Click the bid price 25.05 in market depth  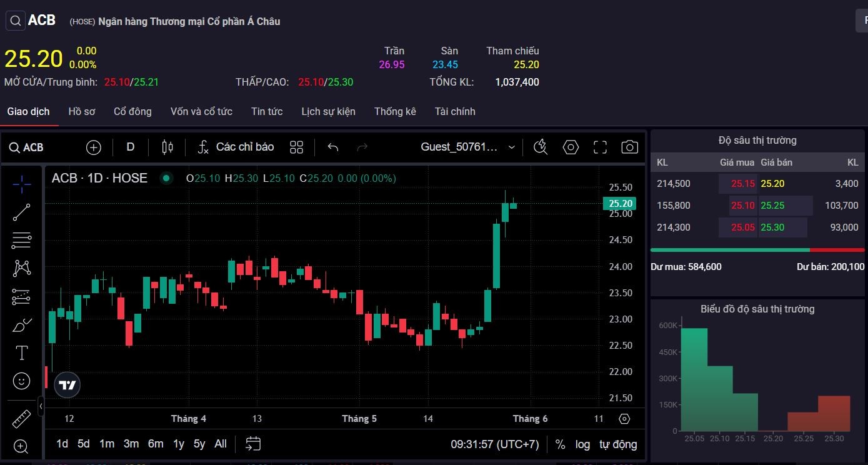pos(743,227)
